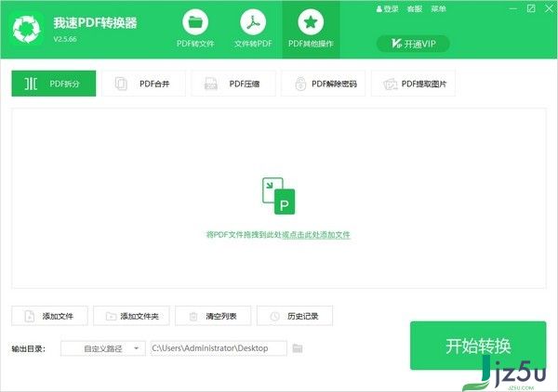Browse output folder with folder icon

tap(298, 348)
